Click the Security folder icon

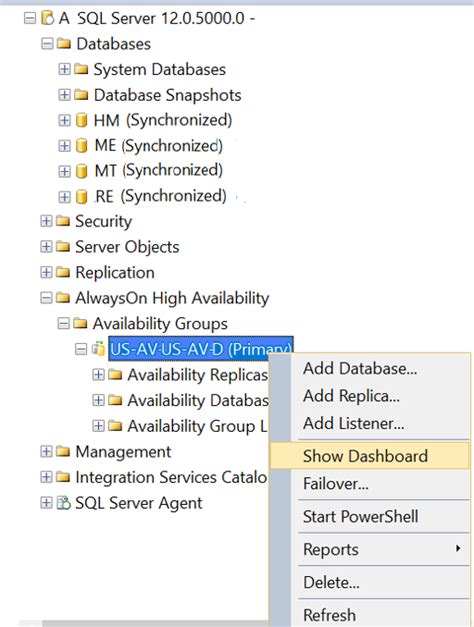(x=63, y=221)
